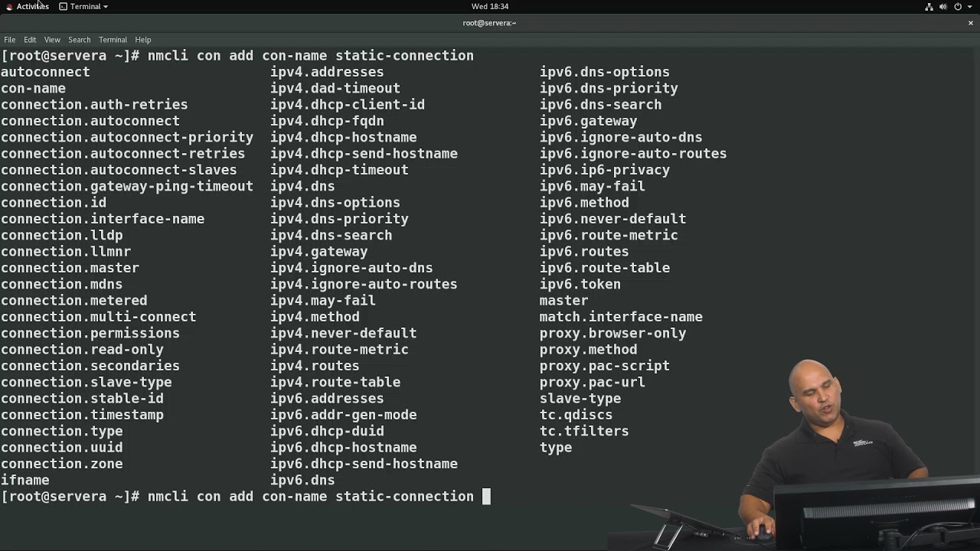Click 'connection.zone' entry

pos(61,464)
